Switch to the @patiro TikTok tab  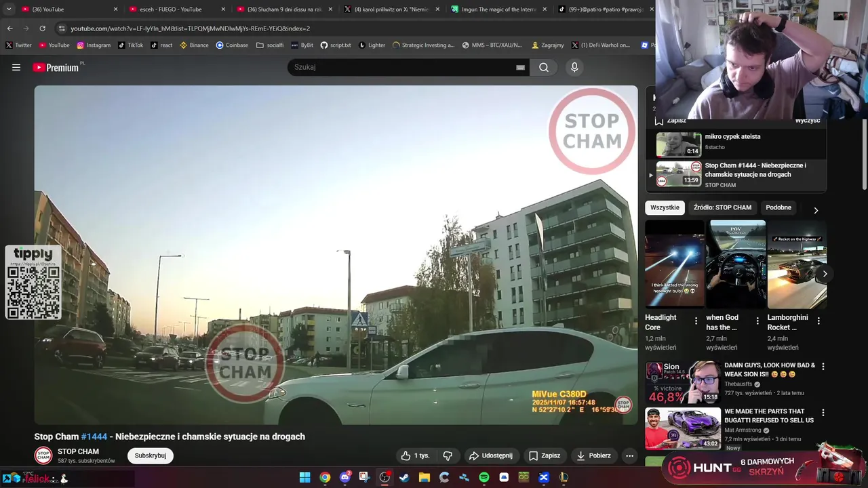click(x=606, y=9)
